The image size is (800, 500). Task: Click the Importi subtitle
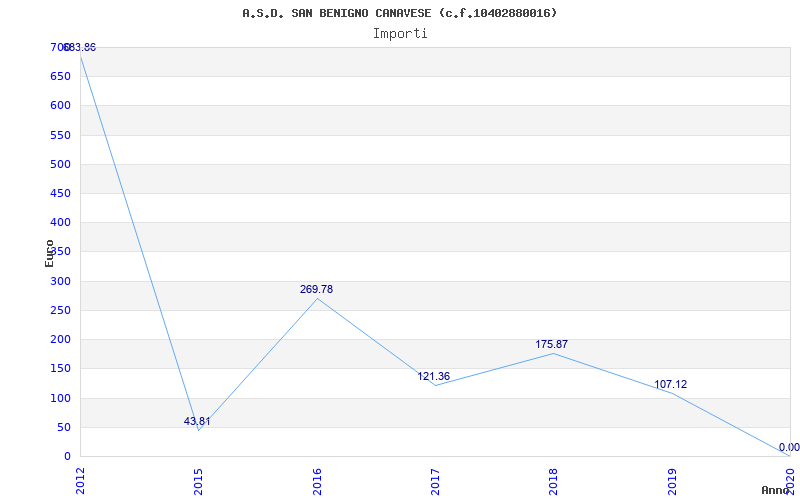400,34
